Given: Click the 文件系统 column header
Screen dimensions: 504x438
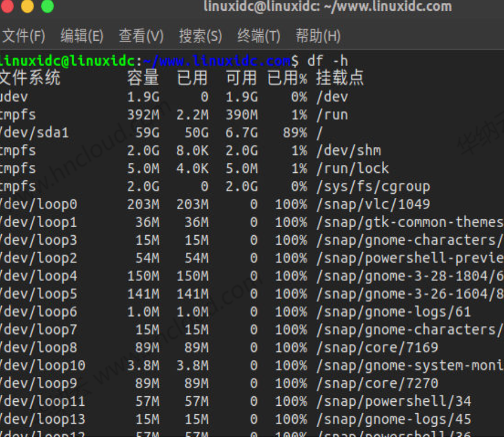Looking at the screenshot, I should click(31, 78).
